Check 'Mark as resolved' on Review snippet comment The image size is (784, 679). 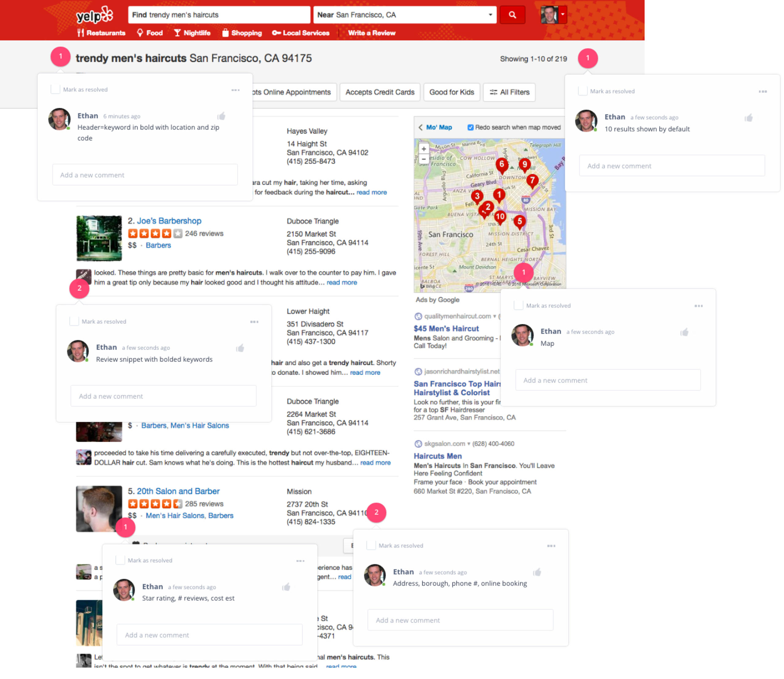click(x=74, y=321)
